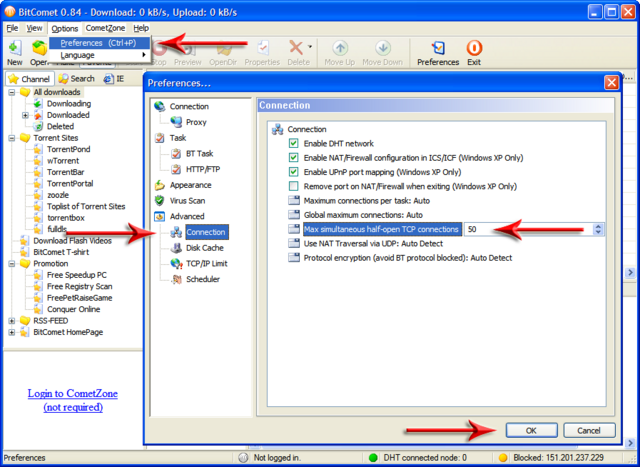Open the Free Registry Scan entry
640x467 pixels.
[79, 287]
